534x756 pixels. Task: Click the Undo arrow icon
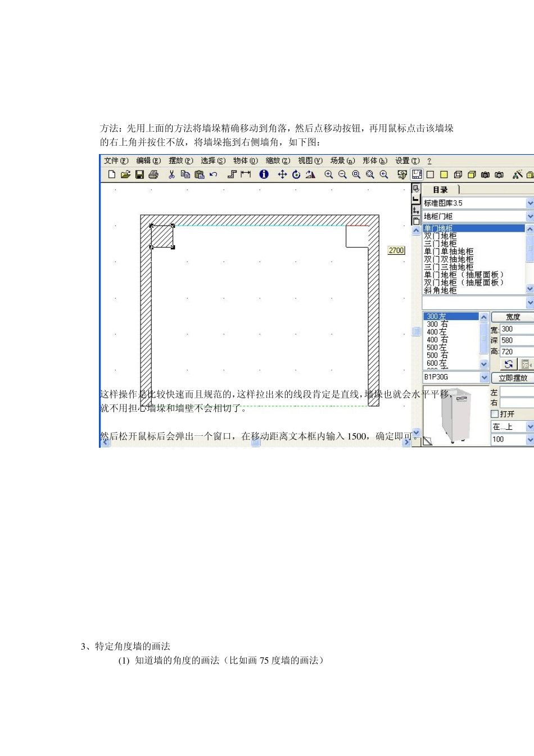pyautogui.click(x=214, y=174)
